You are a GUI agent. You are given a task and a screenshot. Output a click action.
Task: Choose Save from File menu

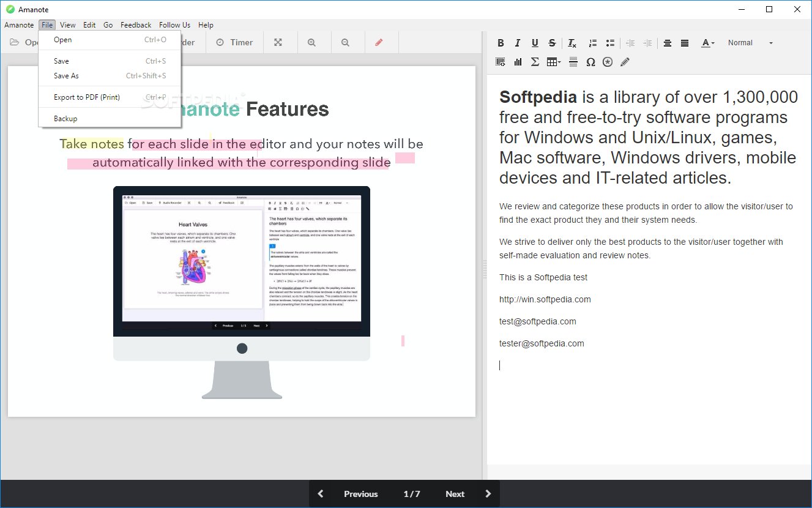click(x=110, y=61)
